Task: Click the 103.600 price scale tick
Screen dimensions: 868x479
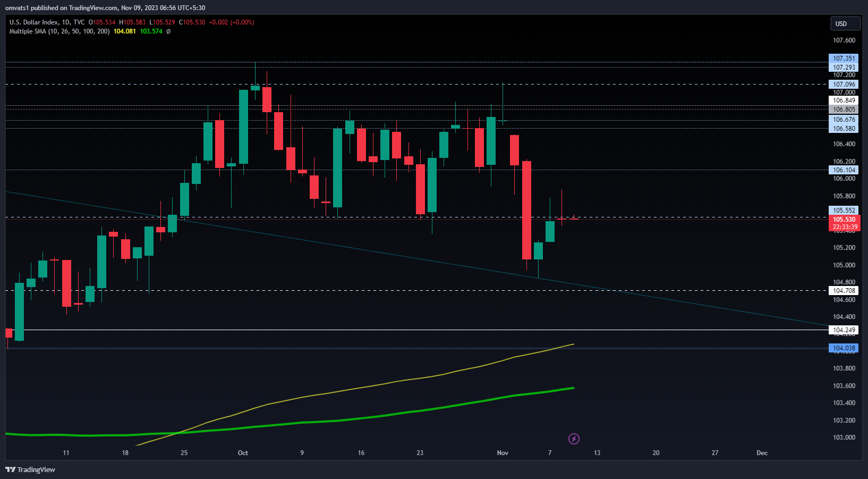Action: coord(844,386)
